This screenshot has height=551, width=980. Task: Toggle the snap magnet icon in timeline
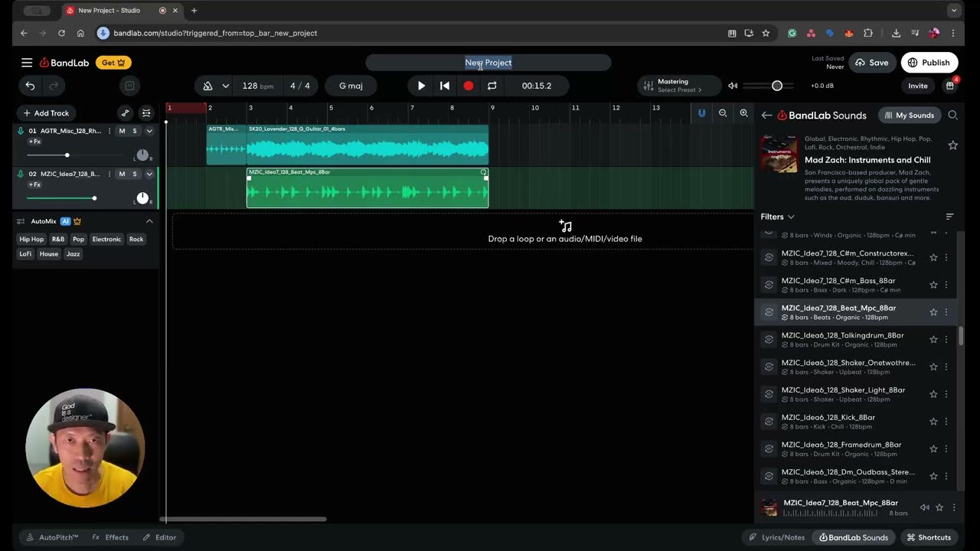(x=701, y=113)
